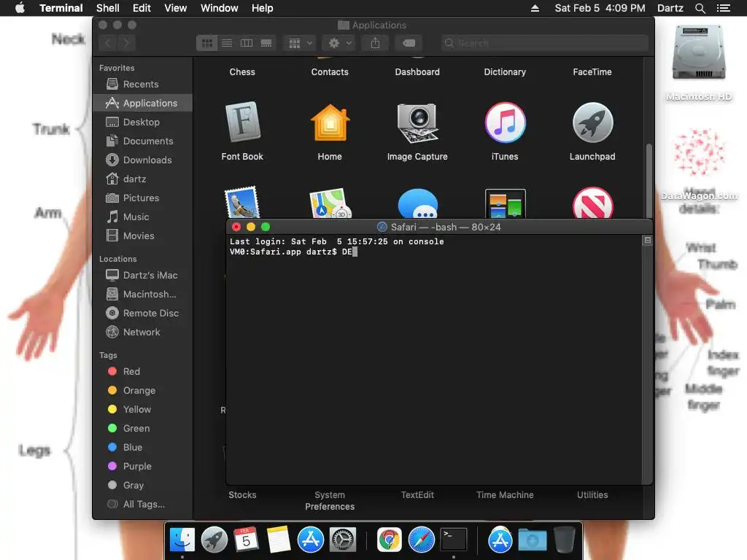Open the News app icon
Viewport: 747px width, 560px height.
(x=592, y=203)
